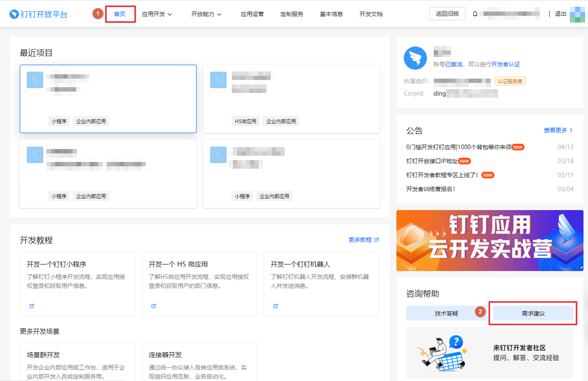Open announcement 钉钉开发者教程专区上线了
588x381 pixels.
442,175
